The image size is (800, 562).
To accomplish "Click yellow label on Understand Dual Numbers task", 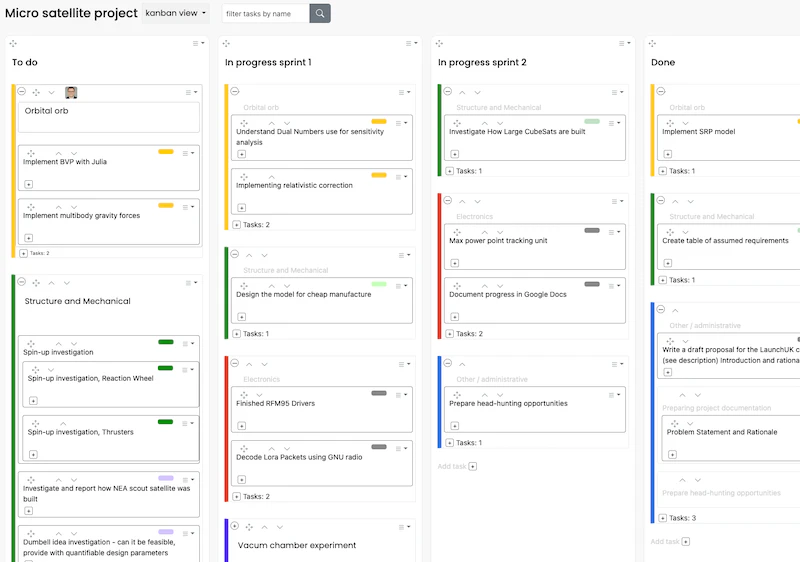I will (x=379, y=121).
